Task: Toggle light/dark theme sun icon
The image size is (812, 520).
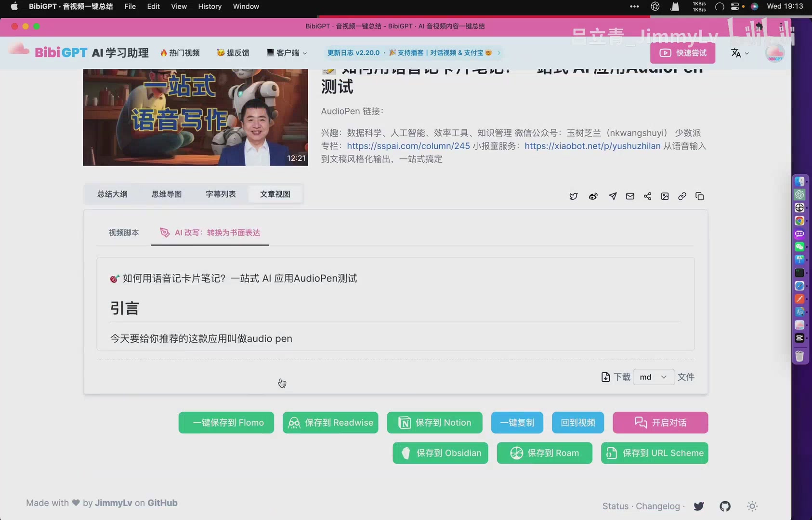Action: point(752,506)
